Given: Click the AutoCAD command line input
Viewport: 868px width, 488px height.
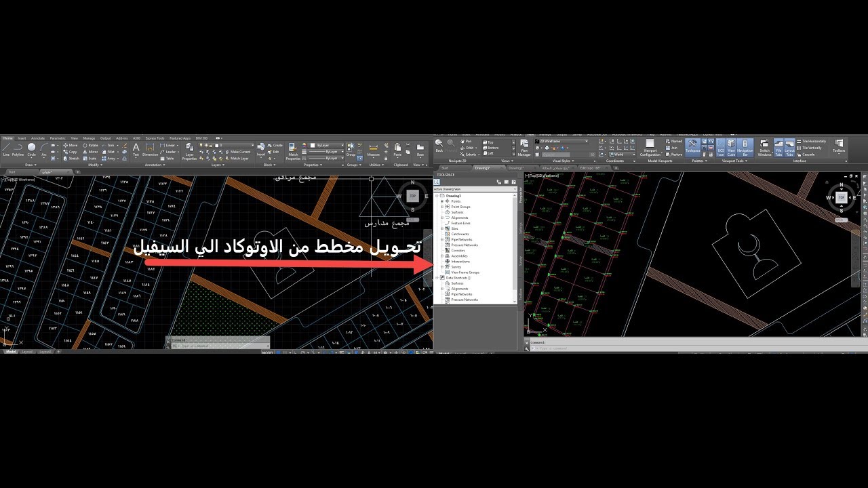Looking at the screenshot, I should click(x=220, y=346).
